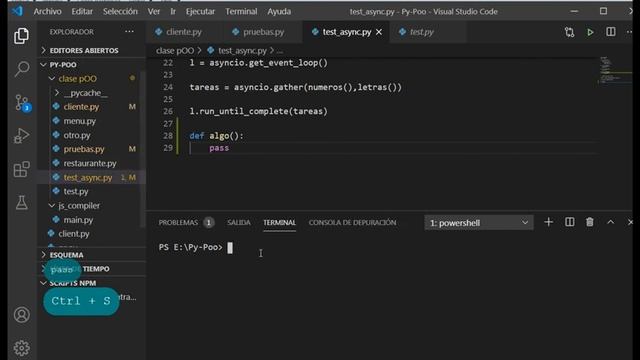Image resolution: width=640 pixels, height=360 pixels.
Task: Kill the terminal with trash icon
Action: pos(590,222)
